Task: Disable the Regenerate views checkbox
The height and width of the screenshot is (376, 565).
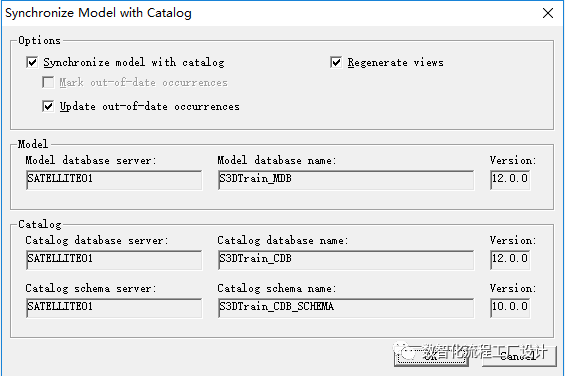Action: [x=336, y=62]
